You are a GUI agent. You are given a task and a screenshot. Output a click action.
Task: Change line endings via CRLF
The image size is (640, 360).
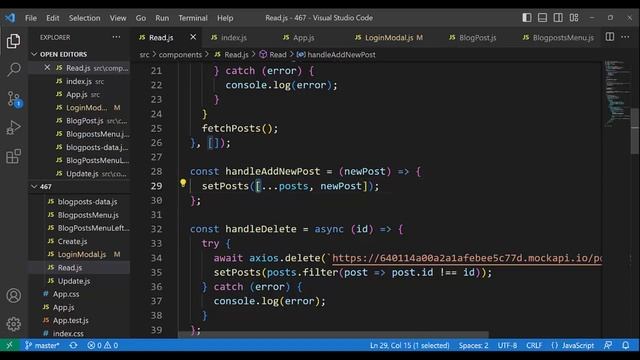point(534,345)
